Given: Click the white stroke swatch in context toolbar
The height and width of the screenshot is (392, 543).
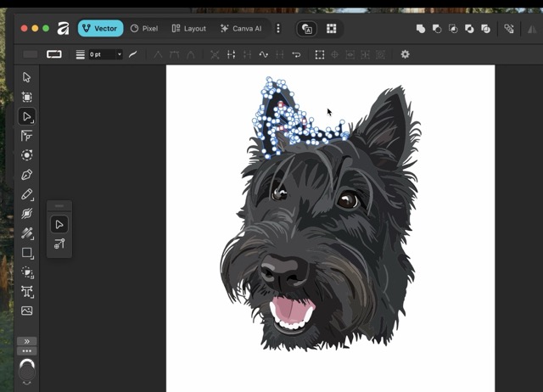Looking at the screenshot, I should point(54,54).
